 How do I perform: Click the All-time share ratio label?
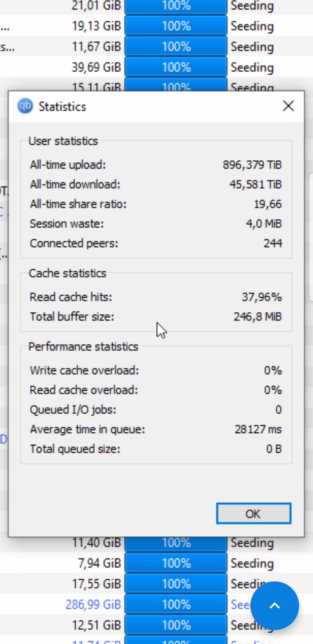coord(78,204)
